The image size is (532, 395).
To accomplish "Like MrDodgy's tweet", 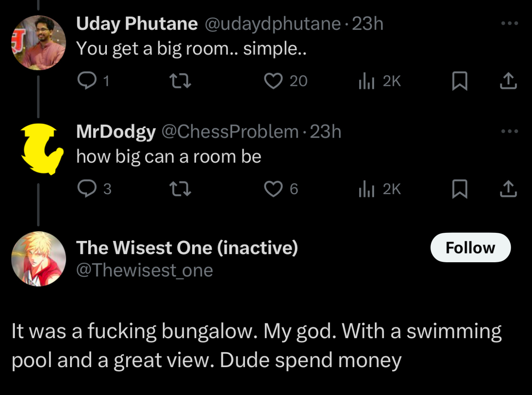I will click(x=273, y=189).
